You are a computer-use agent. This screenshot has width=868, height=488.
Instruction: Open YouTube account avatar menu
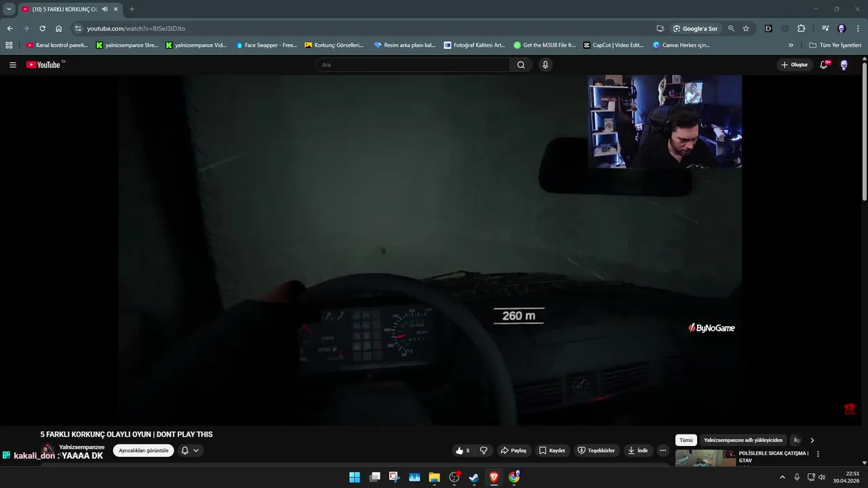coord(844,65)
